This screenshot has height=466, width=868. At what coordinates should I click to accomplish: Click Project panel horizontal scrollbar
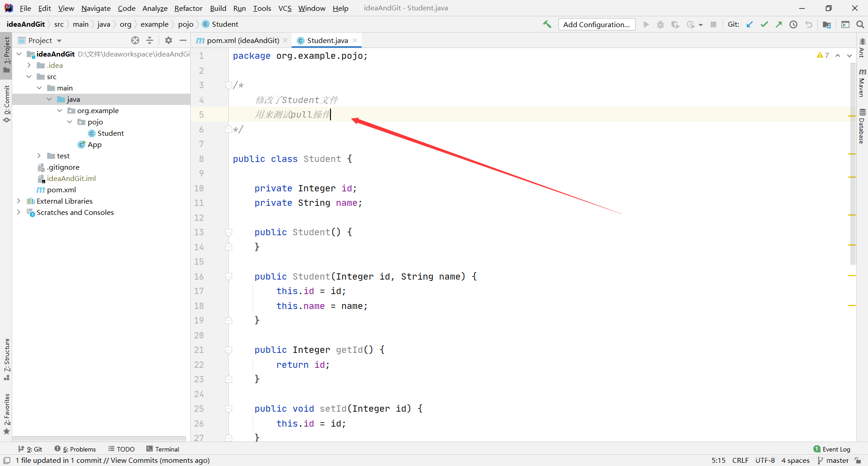pyautogui.click(x=99, y=438)
